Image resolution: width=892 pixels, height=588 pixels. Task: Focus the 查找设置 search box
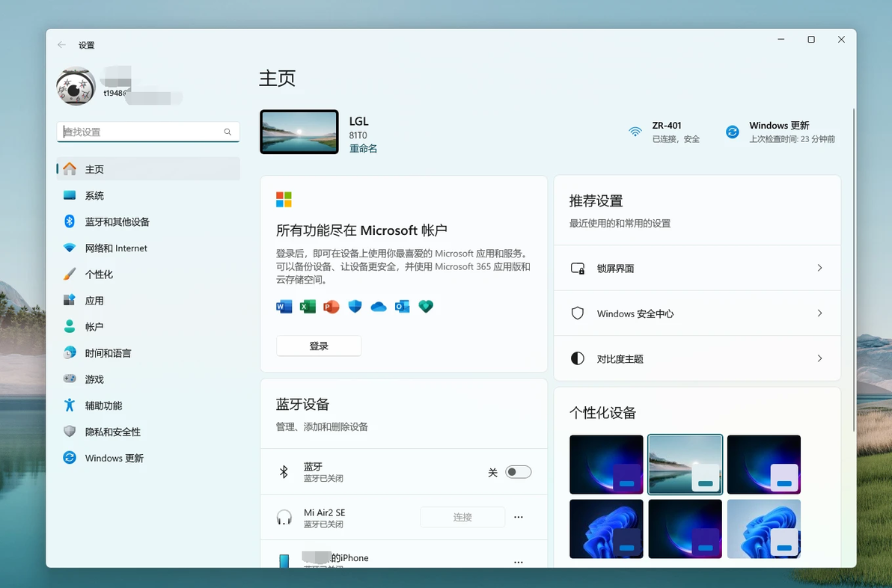pos(148,132)
